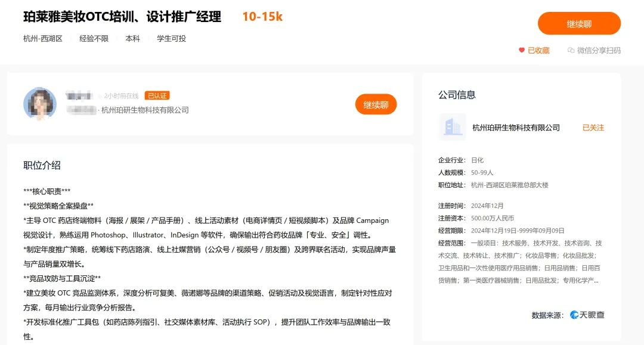Open company name link in 公司信息
The height and width of the screenshot is (345, 644).
[516, 128]
